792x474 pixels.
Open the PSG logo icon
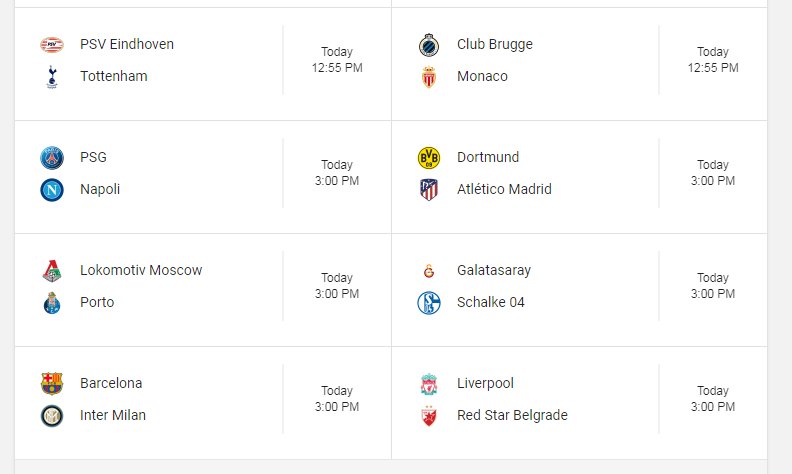click(52, 158)
